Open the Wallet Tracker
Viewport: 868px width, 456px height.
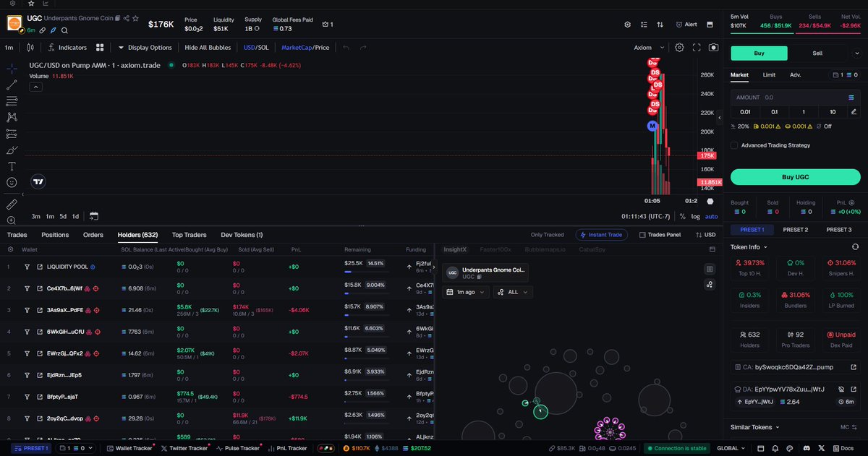[129, 448]
